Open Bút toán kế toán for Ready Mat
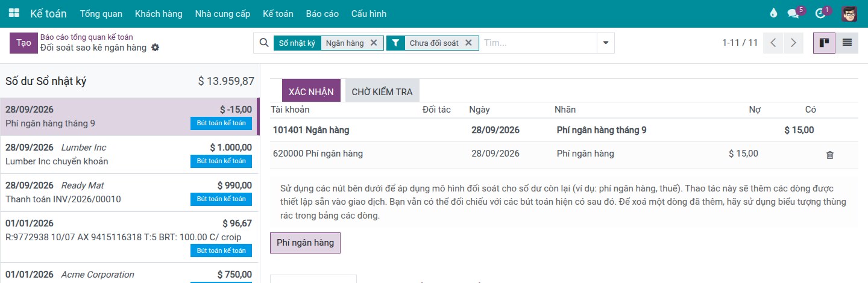Viewport: 868px width, 283px height. coord(221,199)
